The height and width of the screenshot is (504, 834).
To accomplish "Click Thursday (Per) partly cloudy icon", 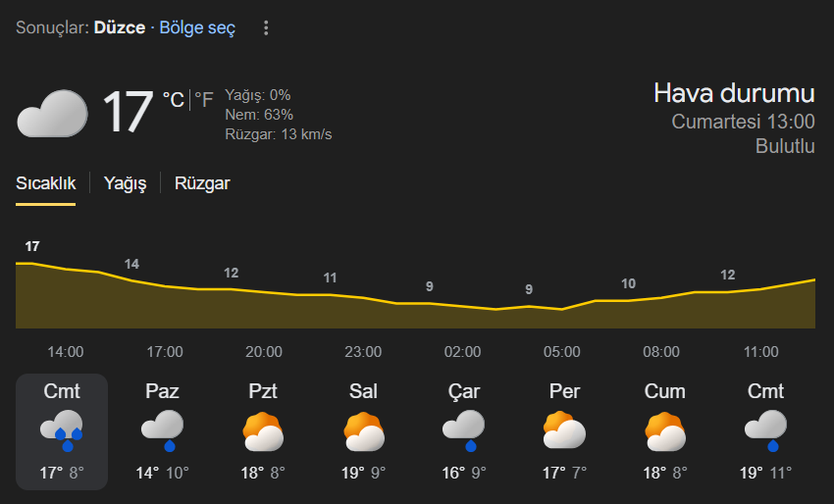I will (564, 430).
